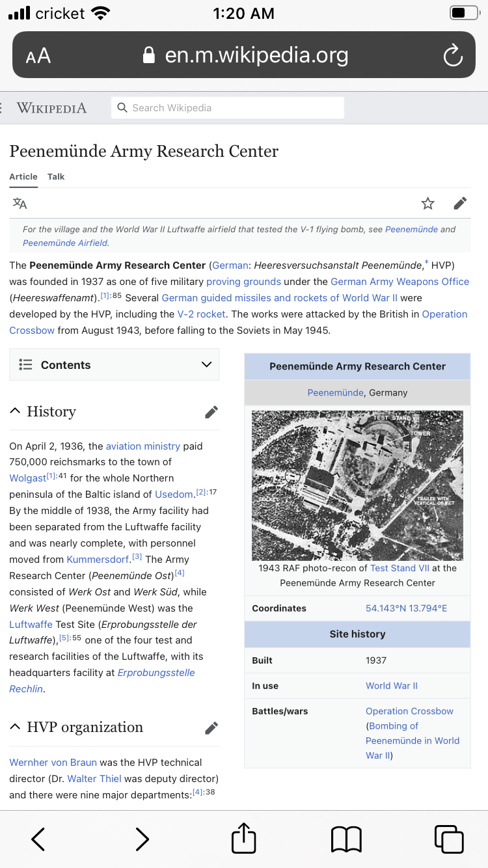Screen dimensions: 488x868
Task: Open Bombing of Peenemünde in World War II link
Action: pyautogui.click(x=413, y=740)
